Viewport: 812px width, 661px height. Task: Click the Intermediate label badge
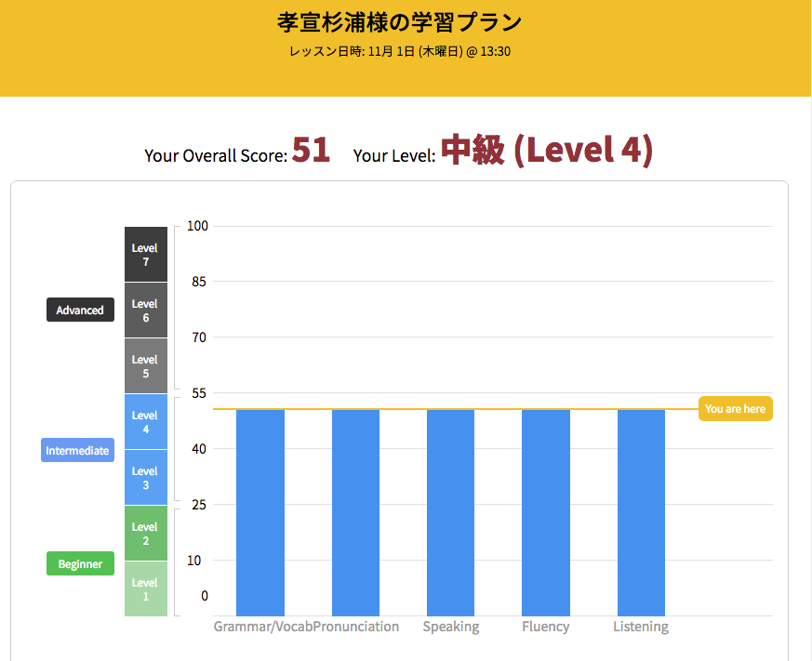[77, 451]
